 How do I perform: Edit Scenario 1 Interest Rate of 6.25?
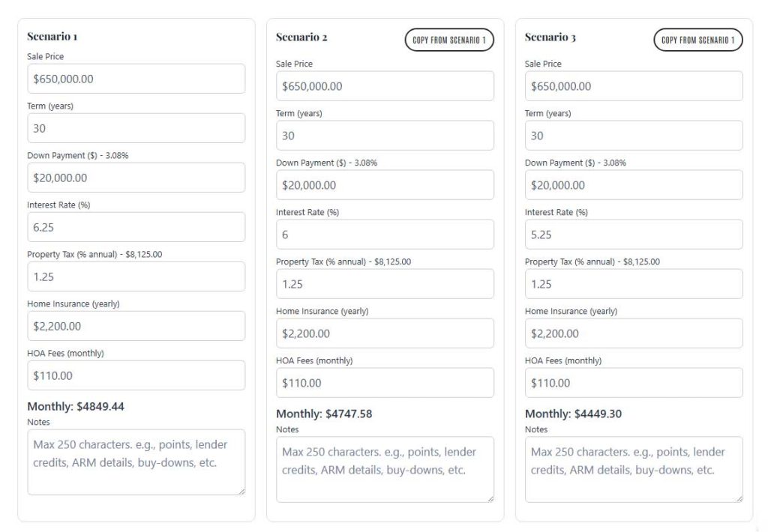tap(136, 227)
